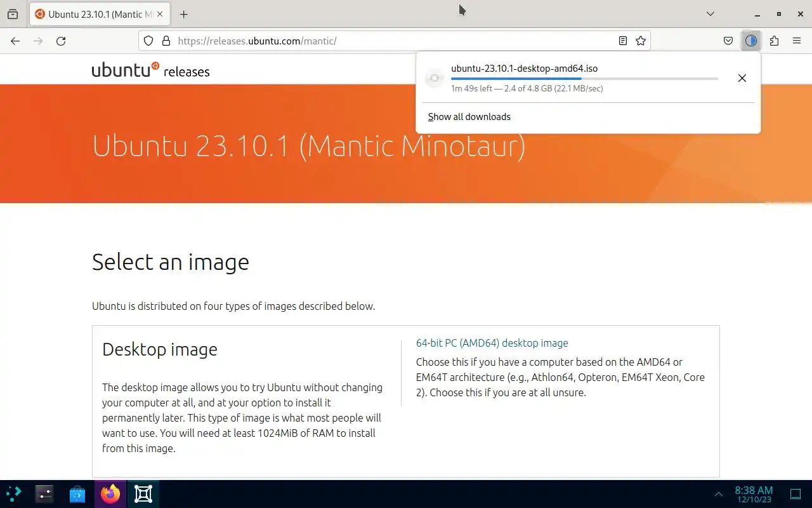812x508 pixels.
Task: Minimize the Firefox window
Action: tap(757, 14)
